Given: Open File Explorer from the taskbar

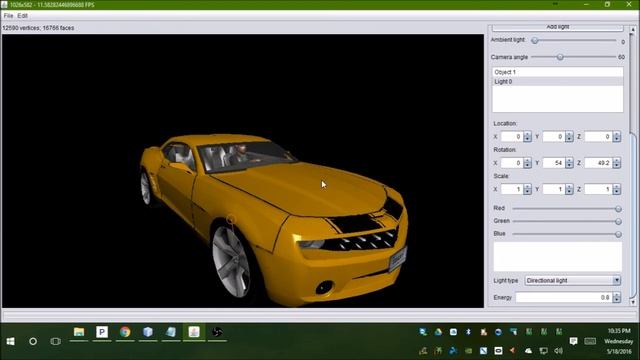Looking at the screenshot, I should click(x=79, y=332).
